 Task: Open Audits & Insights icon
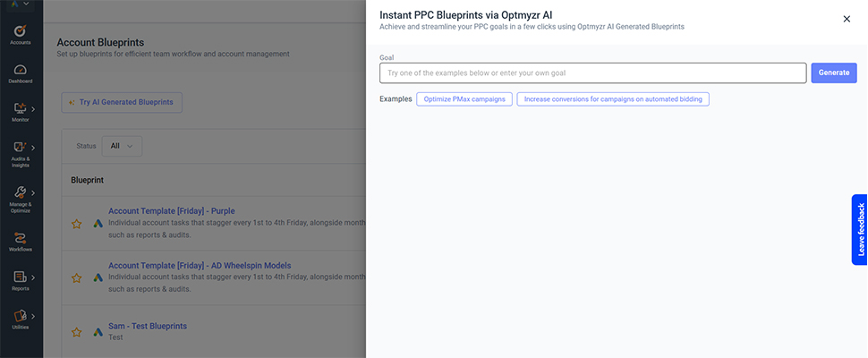click(x=20, y=147)
